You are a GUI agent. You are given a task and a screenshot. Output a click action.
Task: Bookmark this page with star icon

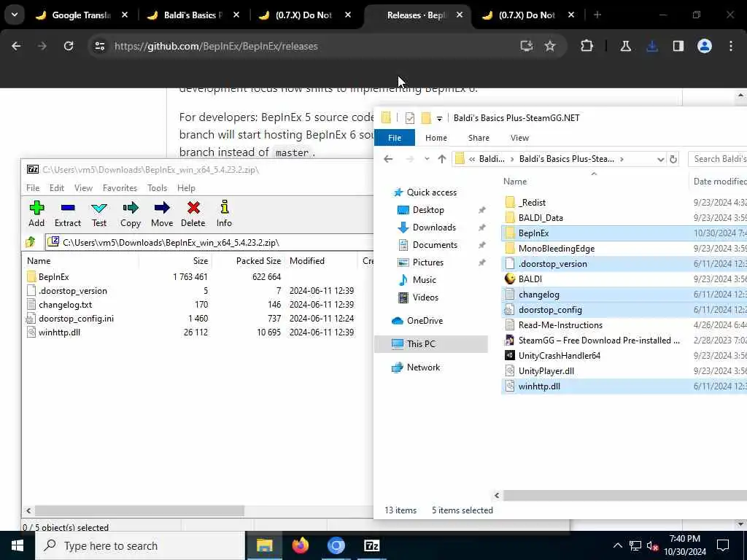[x=550, y=46]
